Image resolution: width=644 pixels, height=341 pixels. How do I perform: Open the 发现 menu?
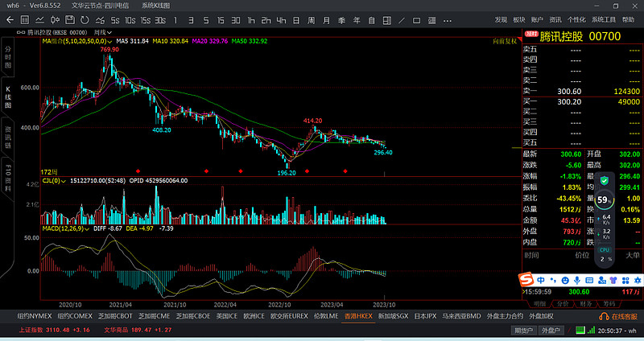501,19
